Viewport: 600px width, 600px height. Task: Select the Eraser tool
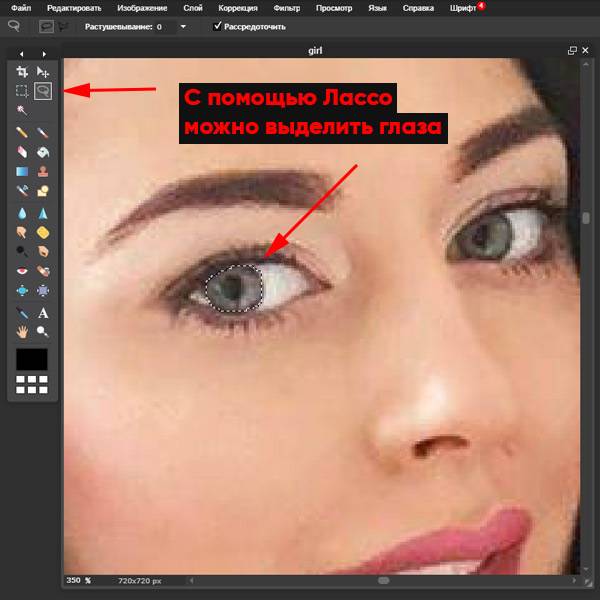pos(22,152)
